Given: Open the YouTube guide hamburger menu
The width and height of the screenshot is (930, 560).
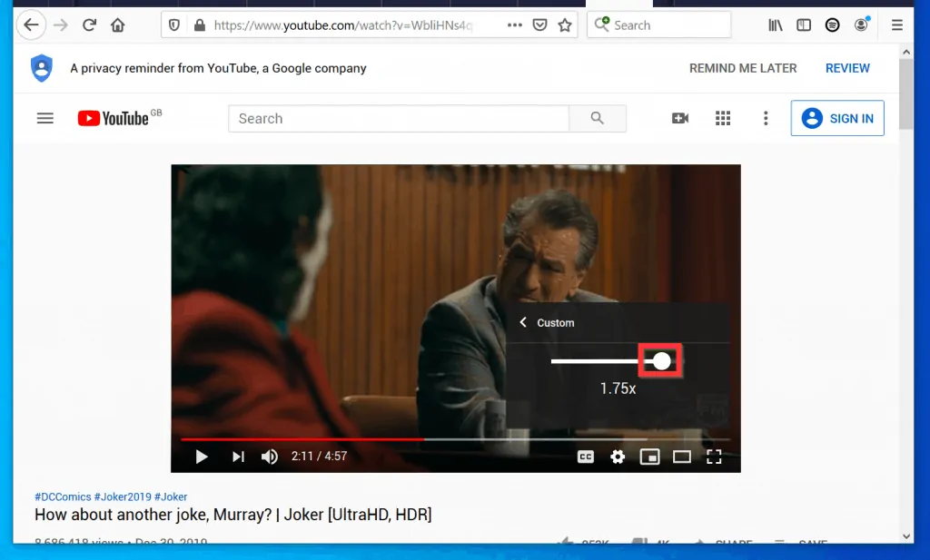Looking at the screenshot, I should coord(45,119).
